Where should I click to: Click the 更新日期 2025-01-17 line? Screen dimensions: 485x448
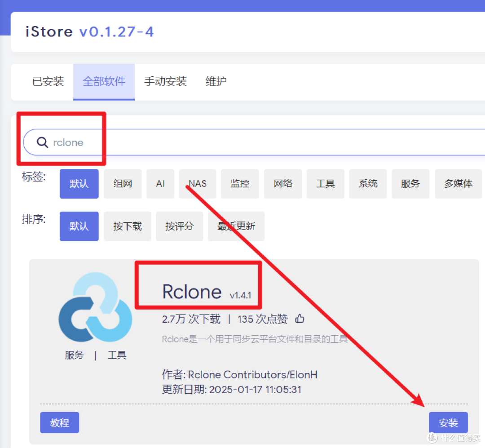(232, 389)
